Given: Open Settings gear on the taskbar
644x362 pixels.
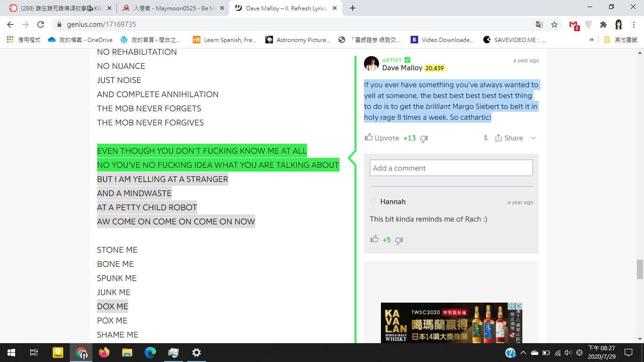Looking at the screenshot, I should (x=196, y=353).
